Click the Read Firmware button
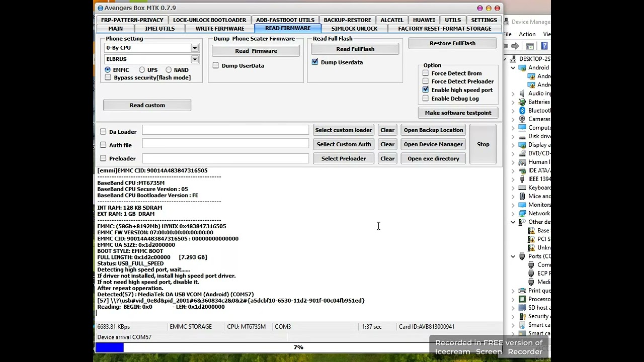Screen dimensions: 644x362 pyautogui.click(x=256, y=51)
